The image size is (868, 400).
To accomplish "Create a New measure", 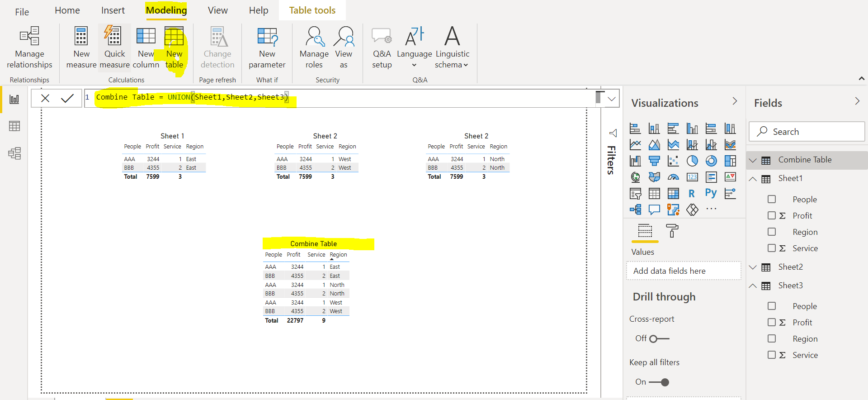I will point(81,48).
